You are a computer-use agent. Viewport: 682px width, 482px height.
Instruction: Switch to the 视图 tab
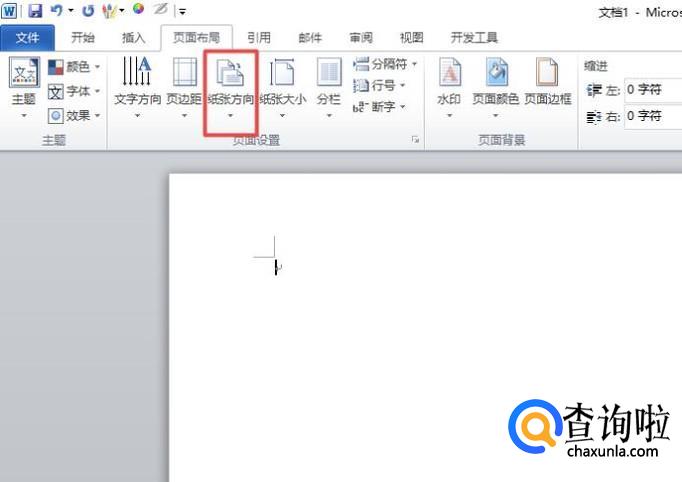(411, 38)
